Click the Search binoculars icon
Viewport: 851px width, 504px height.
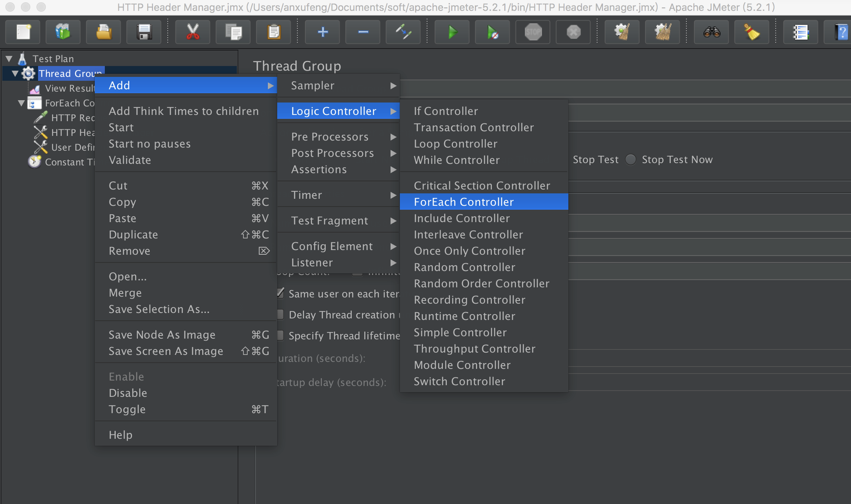click(712, 32)
